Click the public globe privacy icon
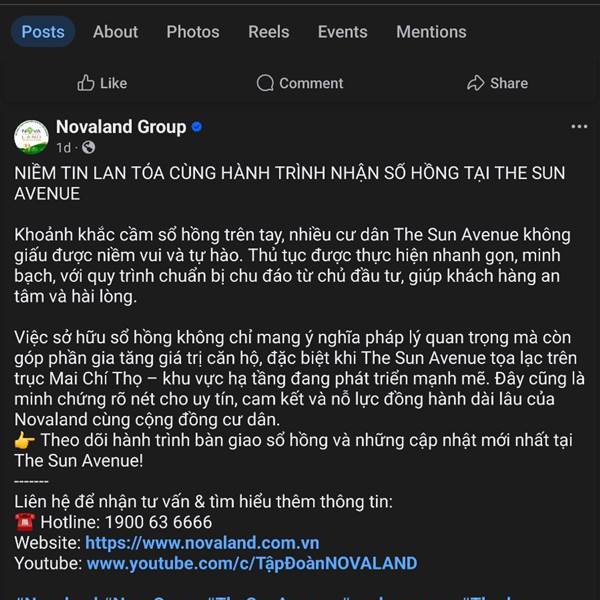Screen dimensions: 600x600 click(89, 147)
